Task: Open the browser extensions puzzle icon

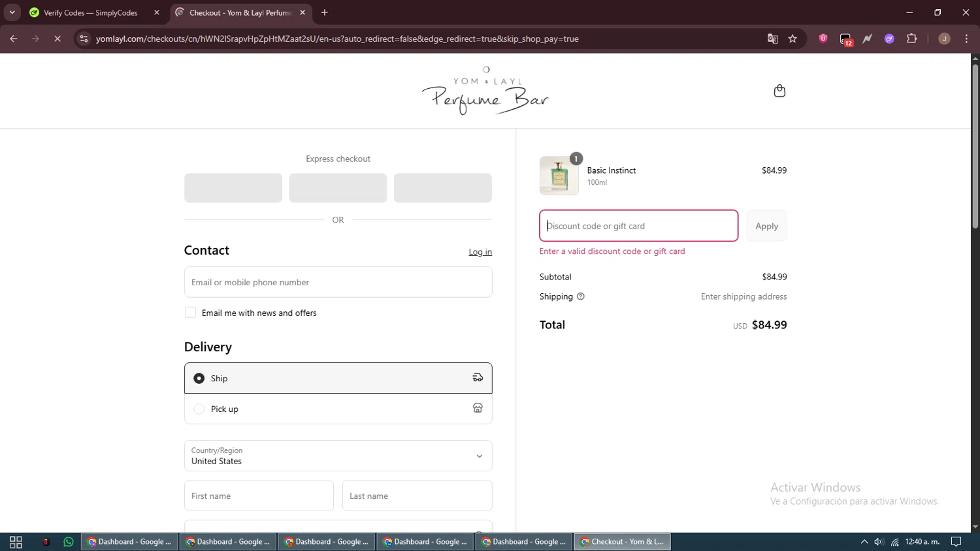Action: (x=912, y=39)
